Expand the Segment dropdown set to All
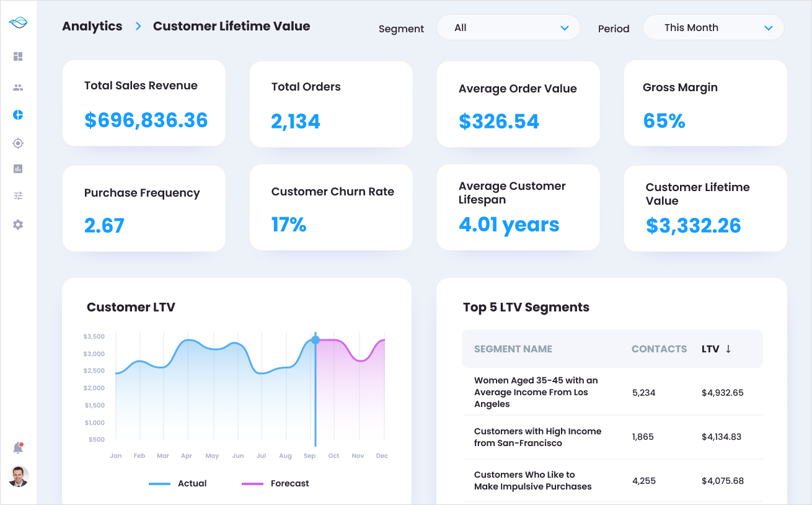Viewport: 812px width, 505px height. [x=508, y=28]
